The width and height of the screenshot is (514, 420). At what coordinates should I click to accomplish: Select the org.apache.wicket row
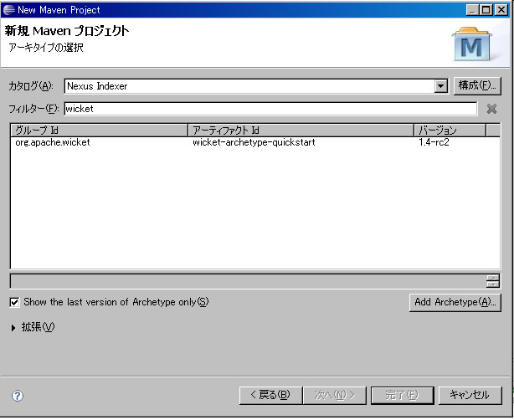[255, 142]
